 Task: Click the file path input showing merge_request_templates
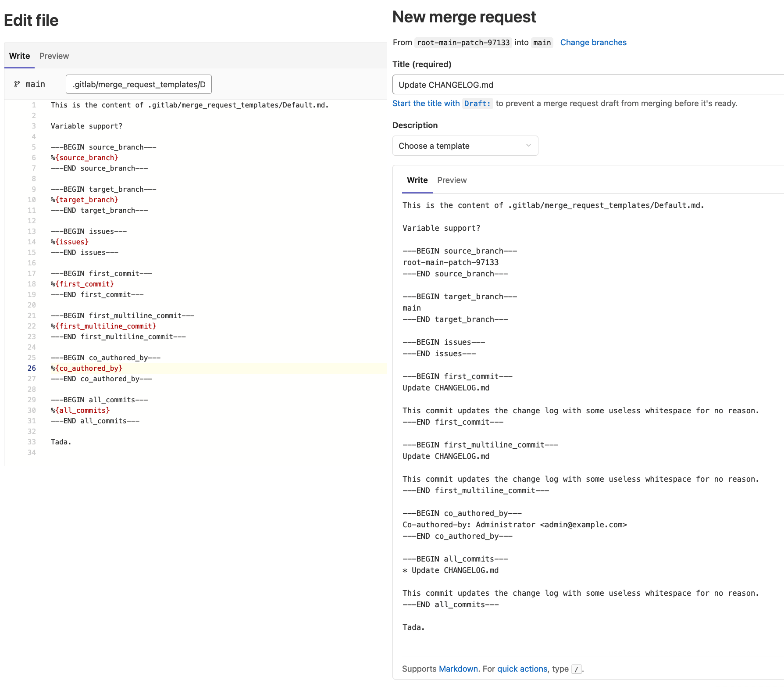(139, 84)
